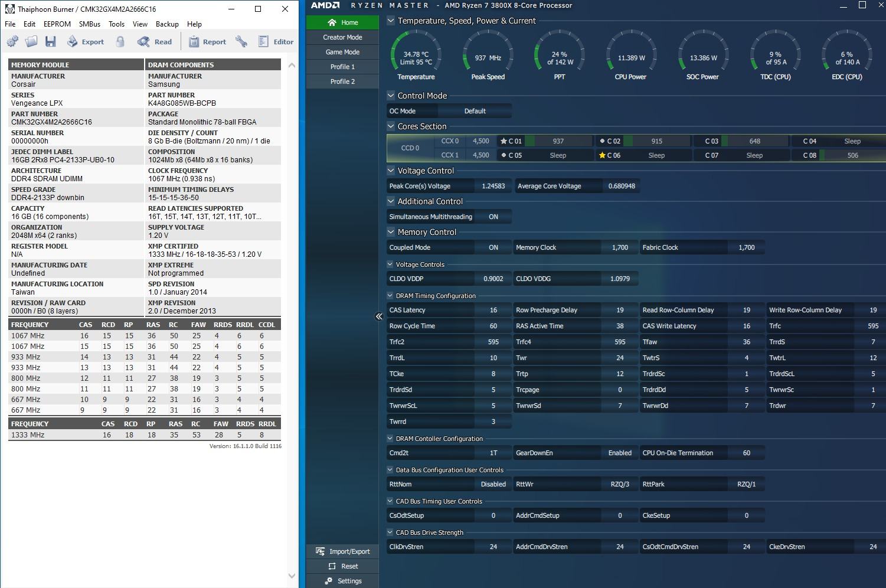Click the wrench tools icon

[241, 41]
